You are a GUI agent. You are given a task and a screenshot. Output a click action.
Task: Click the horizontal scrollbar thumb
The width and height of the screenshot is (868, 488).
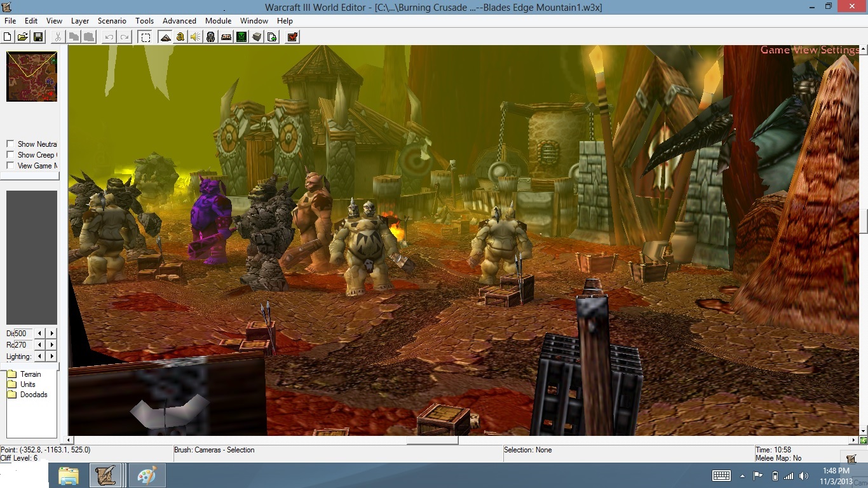tap(432, 440)
